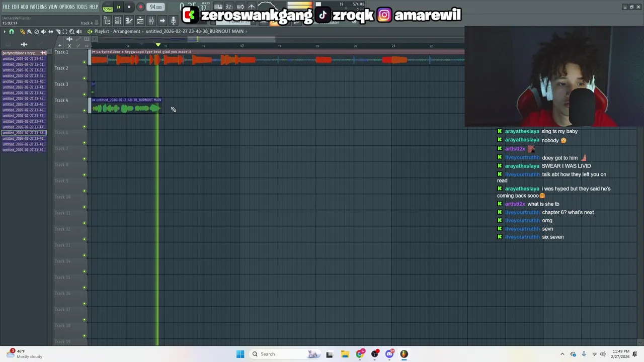Toggle the Track 7 mute light
Viewport: 644px width, 362px height.
click(84, 159)
